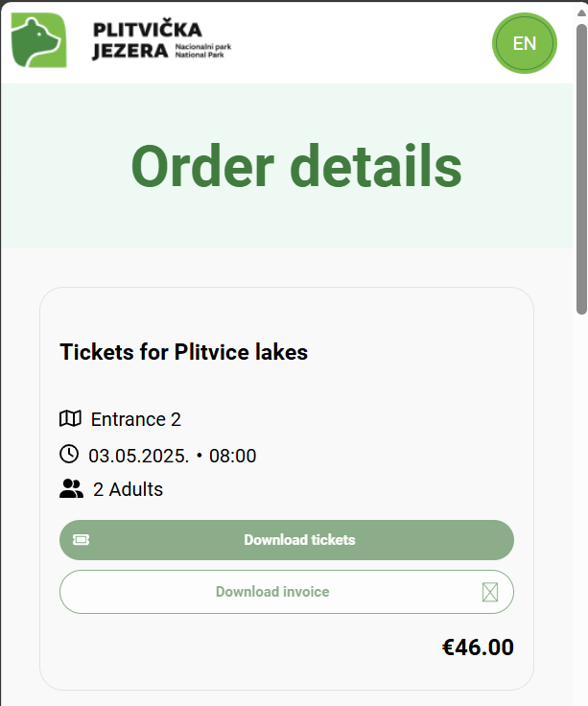Screen dimensions: 588x706
Task: Click the people icon beside 2 Adults
Action: (x=71, y=489)
